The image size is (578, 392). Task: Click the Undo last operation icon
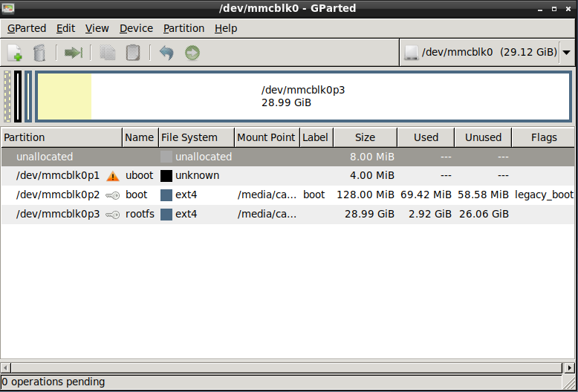coord(166,53)
